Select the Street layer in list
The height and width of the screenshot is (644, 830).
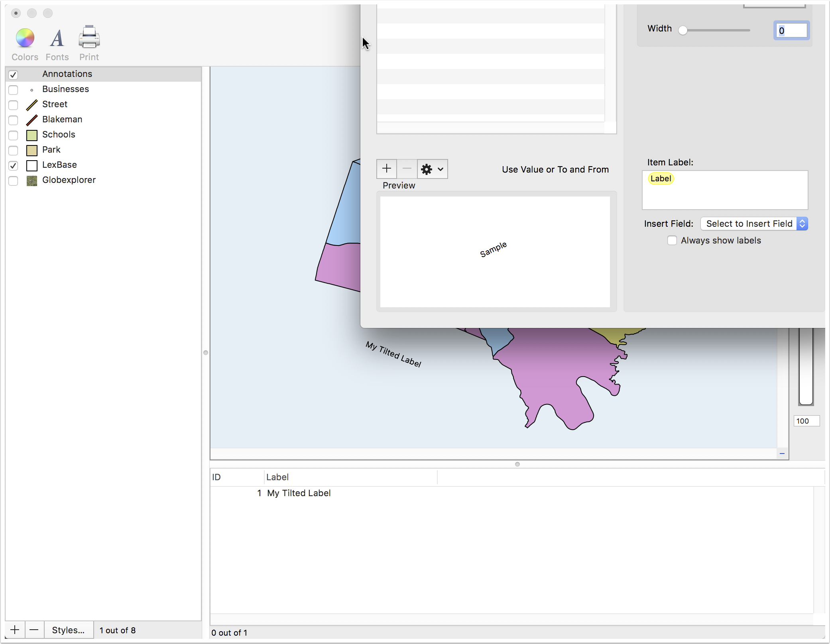(x=104, y=104)
